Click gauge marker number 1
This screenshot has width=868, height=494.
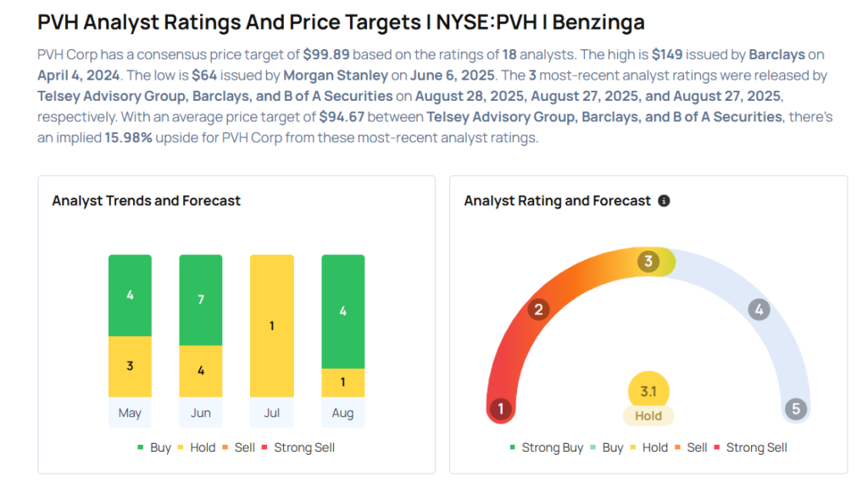coord(501,409)
